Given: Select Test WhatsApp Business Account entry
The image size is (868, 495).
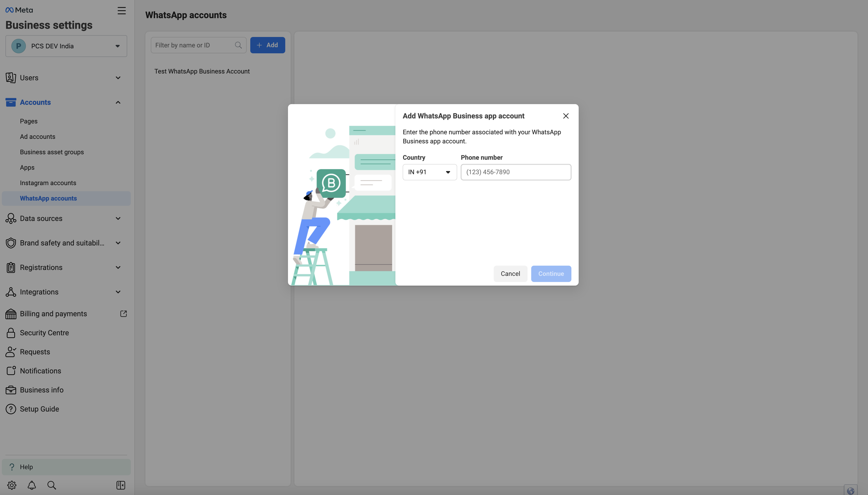Looking at the screenshot, I should tap(202, 71).
